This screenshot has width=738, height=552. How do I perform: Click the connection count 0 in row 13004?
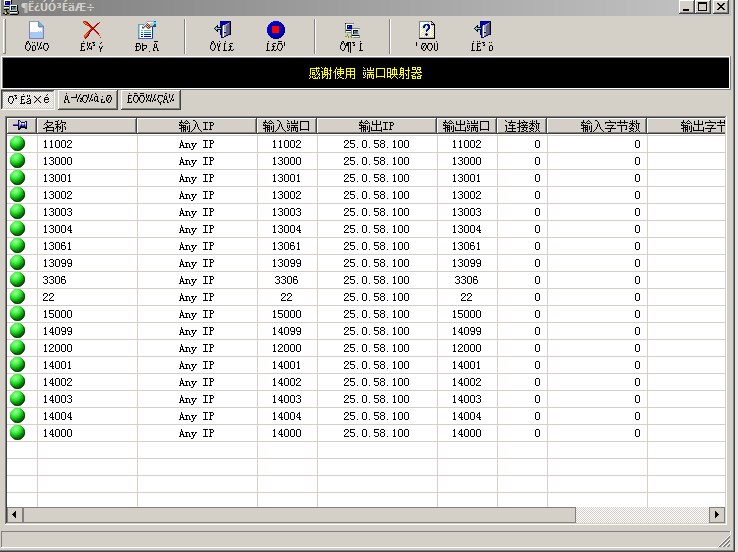[x=537, y=229]
